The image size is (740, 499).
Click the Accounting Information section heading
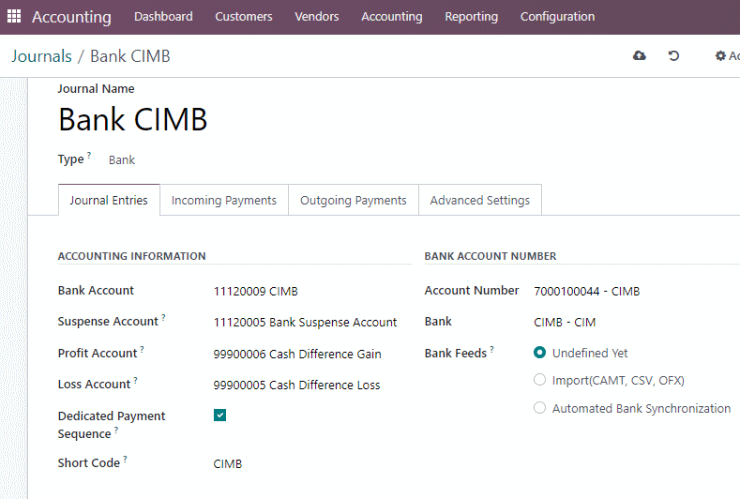132,256
